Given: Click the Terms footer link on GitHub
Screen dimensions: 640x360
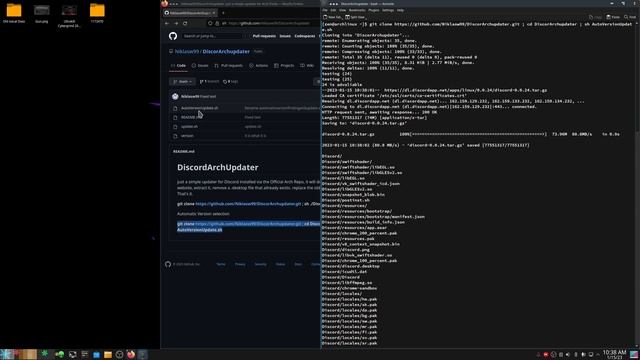Looking at the screenshot, I should 220,264.
